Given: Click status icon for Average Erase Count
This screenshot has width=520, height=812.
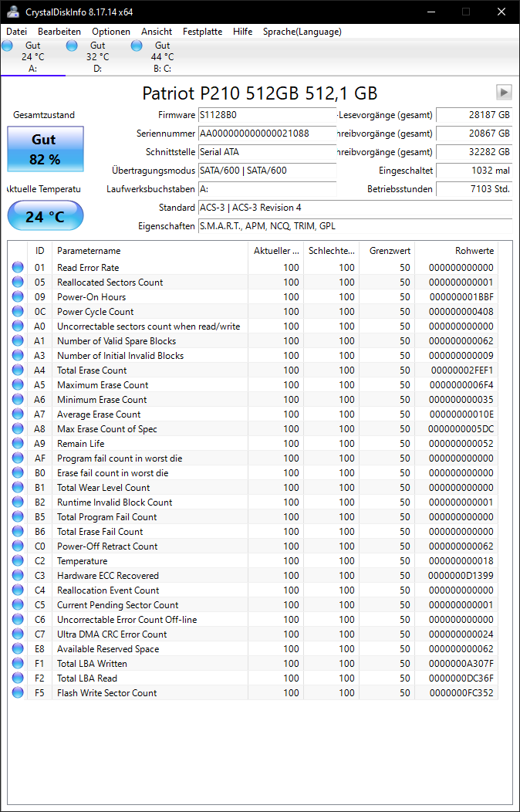Looking at the screenshot, I should coord(18,414).
